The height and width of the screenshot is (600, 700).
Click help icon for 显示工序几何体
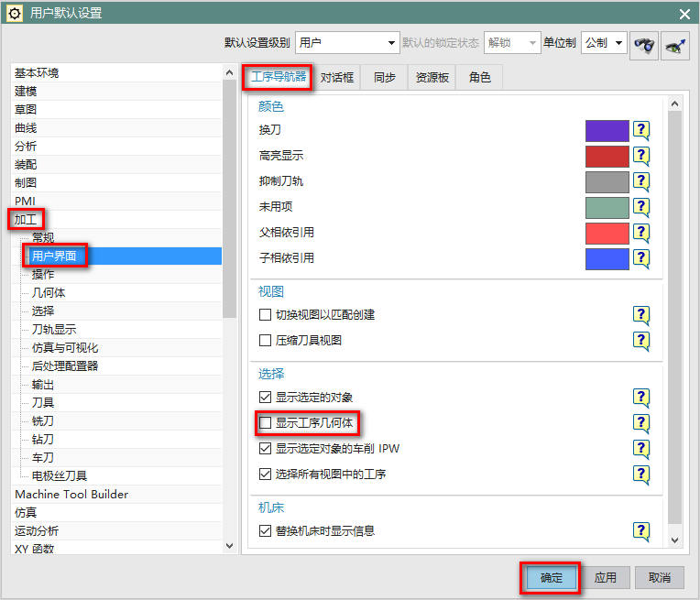(x=641, y=423)
